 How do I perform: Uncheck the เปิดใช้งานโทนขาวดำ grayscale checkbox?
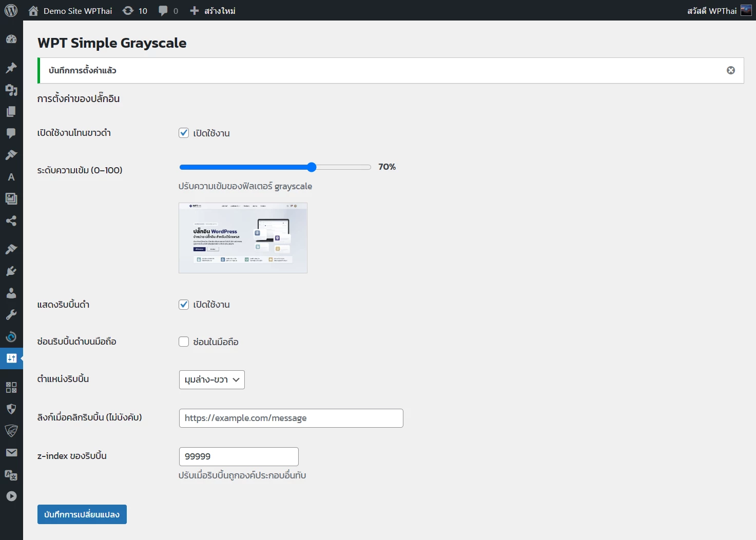pyautogui.click(x=184, y=133)
